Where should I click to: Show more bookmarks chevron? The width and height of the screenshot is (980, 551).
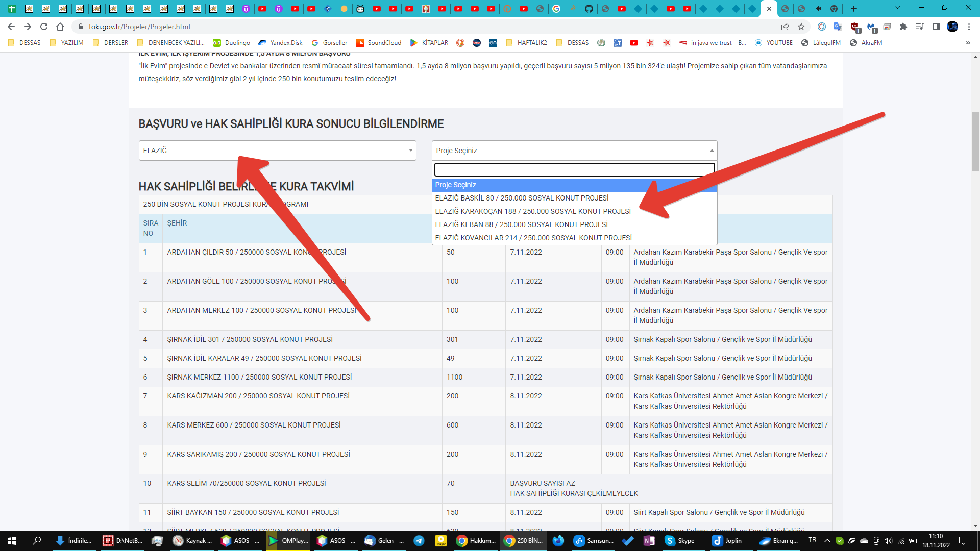(968, 43)
